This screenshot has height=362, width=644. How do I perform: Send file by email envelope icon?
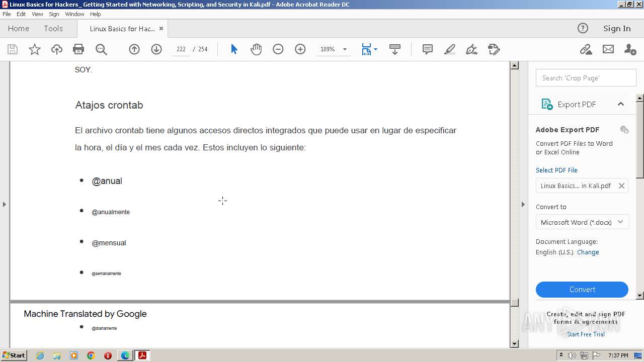(608, 49)
